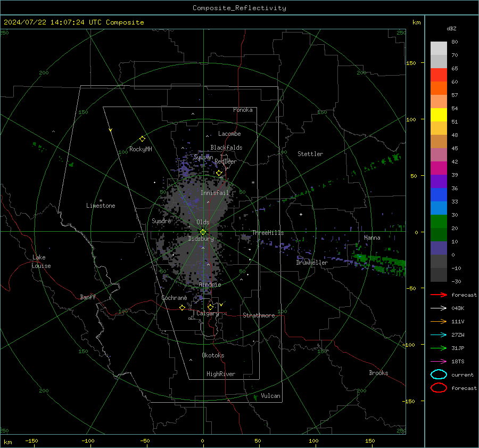Select the bright green 30-20 dBZ swatch
The width and height of the screenshot is (479, 448).
pyautogui.click(x=439, y=222)
